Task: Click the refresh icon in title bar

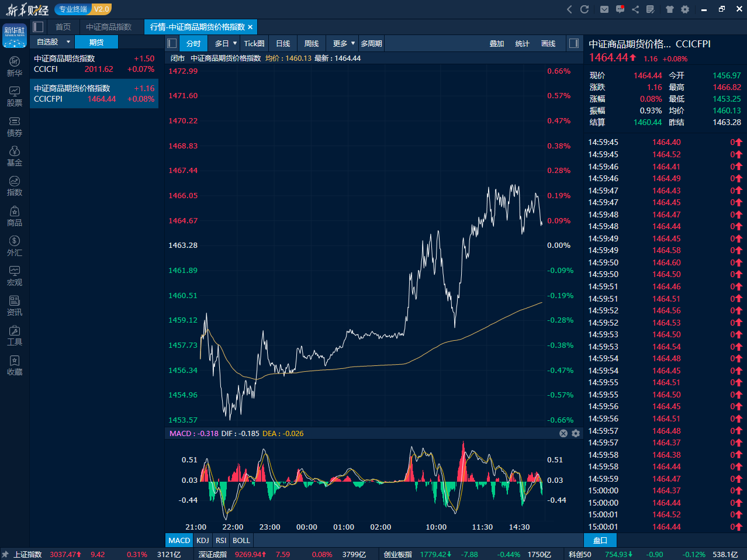Action: (x=584, y=9)
